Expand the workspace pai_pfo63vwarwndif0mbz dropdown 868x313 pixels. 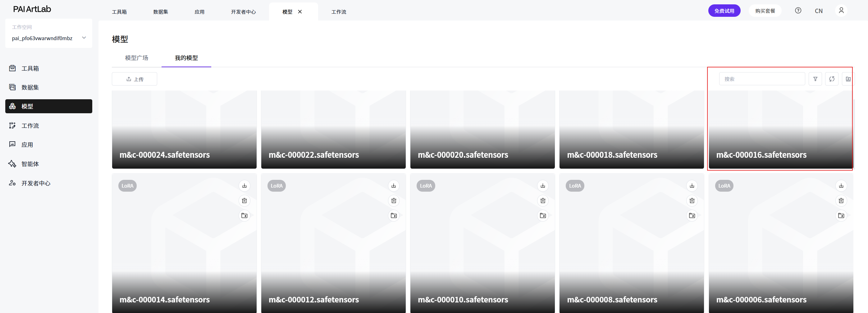pos(49,38)
